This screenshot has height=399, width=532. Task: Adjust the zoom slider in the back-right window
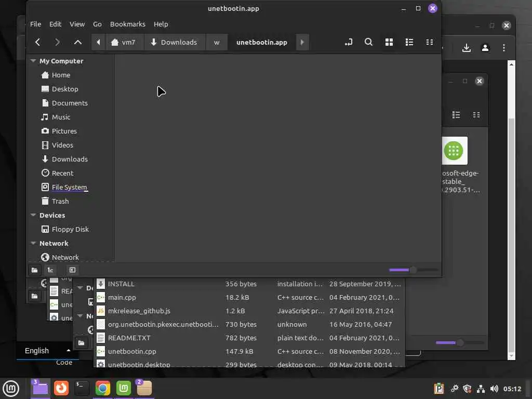[x=460, y=343]
